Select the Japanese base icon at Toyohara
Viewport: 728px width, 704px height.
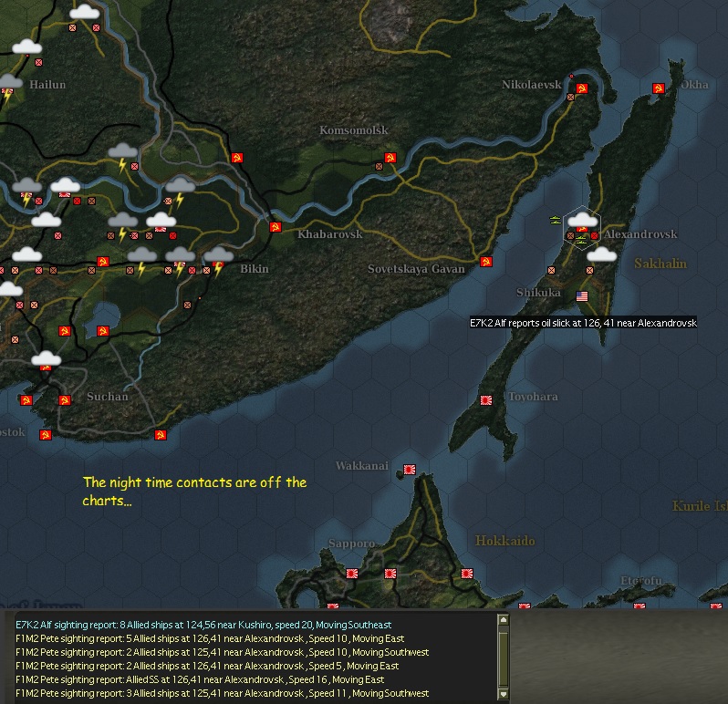(x=486, y=400)
